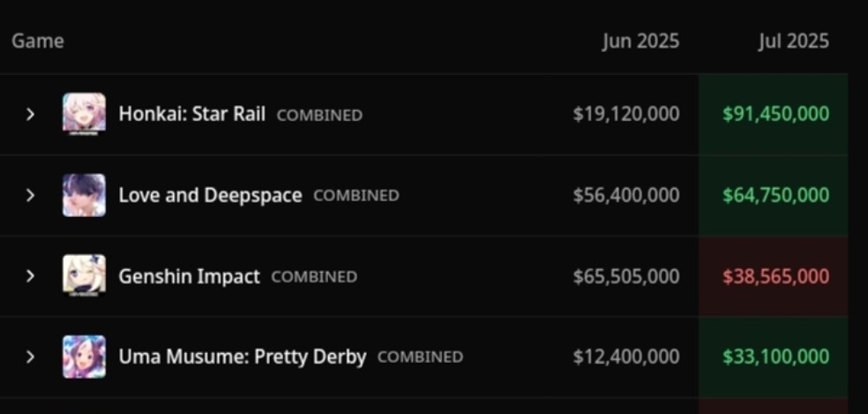The height and width of the screenshot is (414, 868).
Task: Expand the Genshin Impact row chevron
Action: pyautogui.click(x=31, y=276)
